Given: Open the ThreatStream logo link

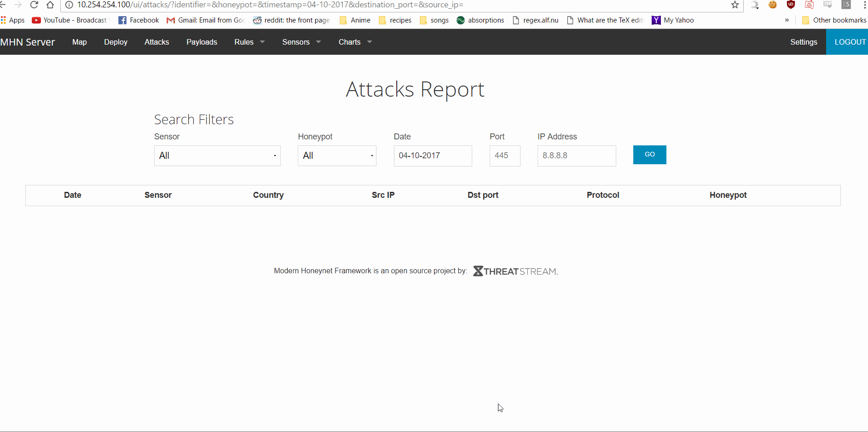Looking at the screenshot, I should [515, 271].
